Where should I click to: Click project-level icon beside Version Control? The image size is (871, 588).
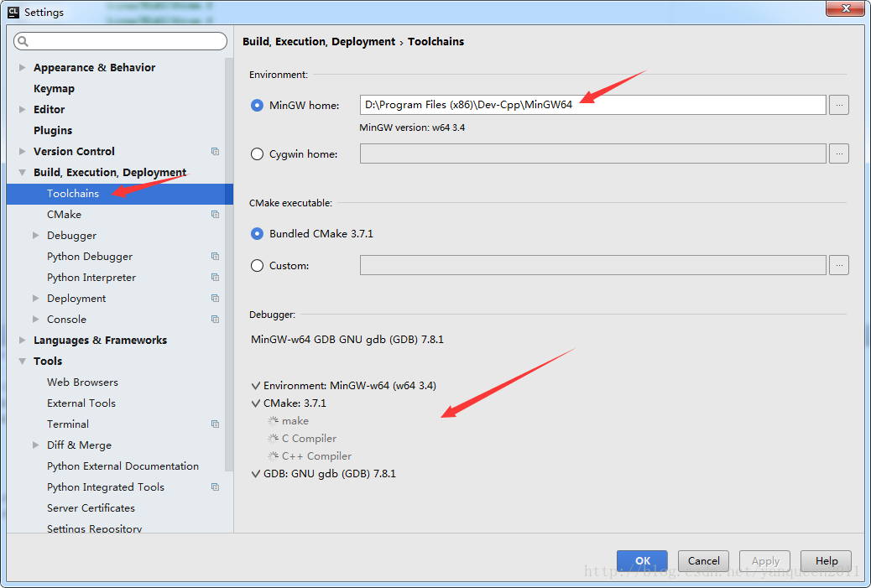click(x=215, y=152)
